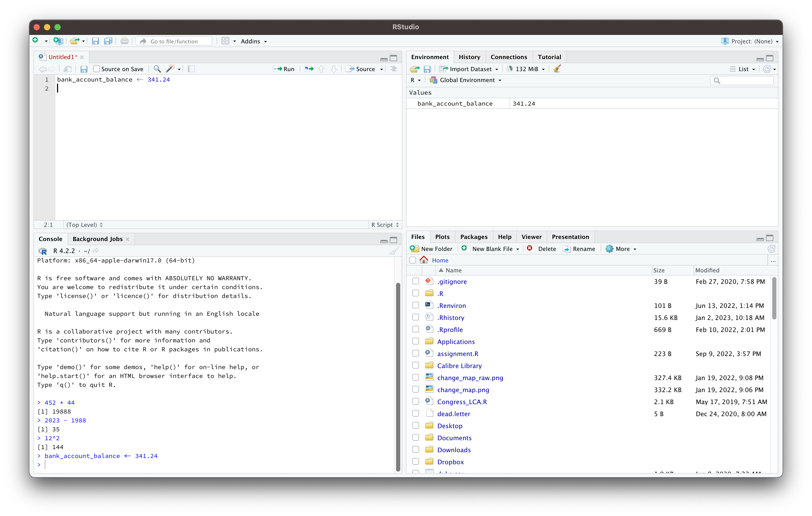The width and height of the screenshot is (812, 516).
Task: Select the Downloads folder checkbox
Action: click(x=415, y=450)
